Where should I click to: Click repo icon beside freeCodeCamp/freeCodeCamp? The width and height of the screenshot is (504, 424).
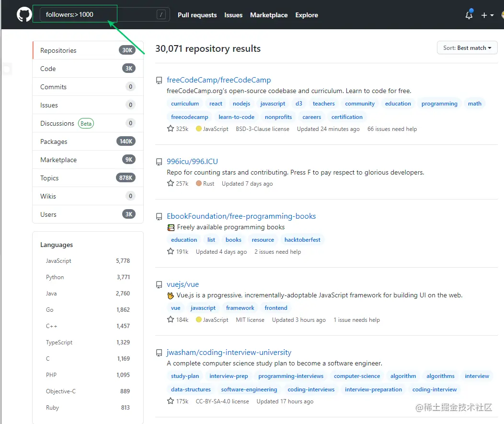pos(159,80)
